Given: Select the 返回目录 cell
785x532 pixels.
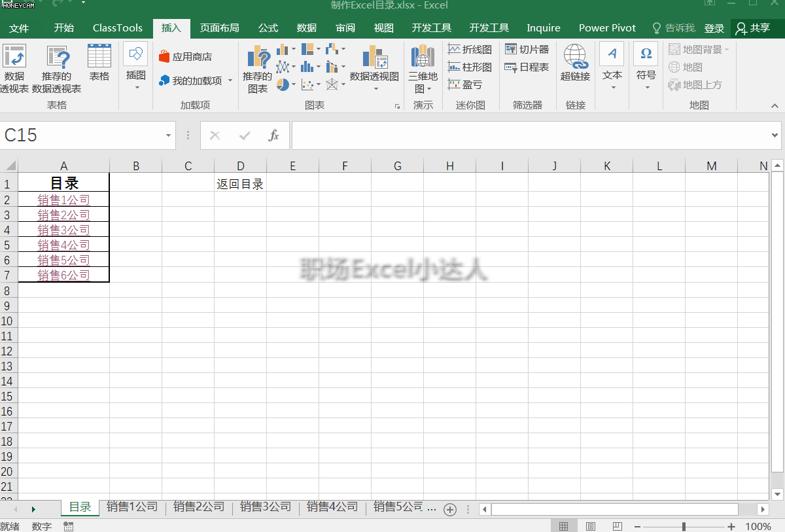Looking at the screenshot, I should tap(240, 185).
